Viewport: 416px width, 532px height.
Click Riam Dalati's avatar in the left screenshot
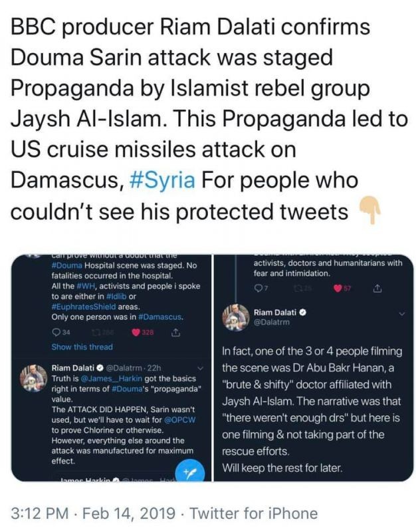(x=33, y=376)
